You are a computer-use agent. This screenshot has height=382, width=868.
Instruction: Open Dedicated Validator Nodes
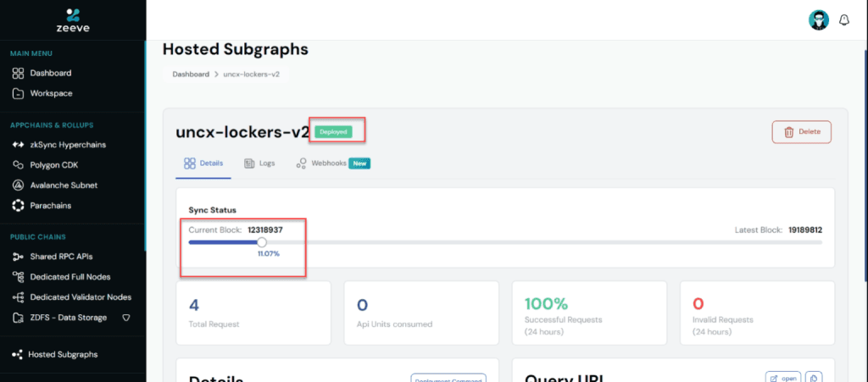pos(81,296)
